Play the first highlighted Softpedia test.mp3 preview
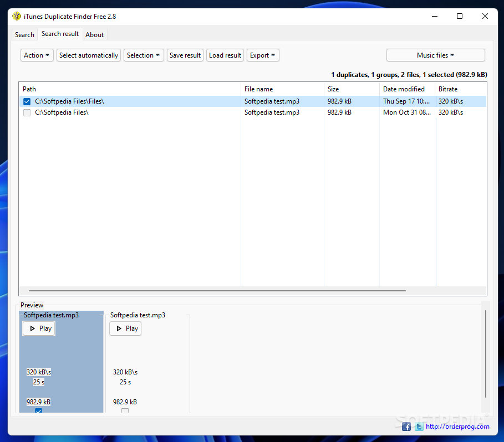Image resolution: width=504 pixels, height=442 pixels. (39, 328)
